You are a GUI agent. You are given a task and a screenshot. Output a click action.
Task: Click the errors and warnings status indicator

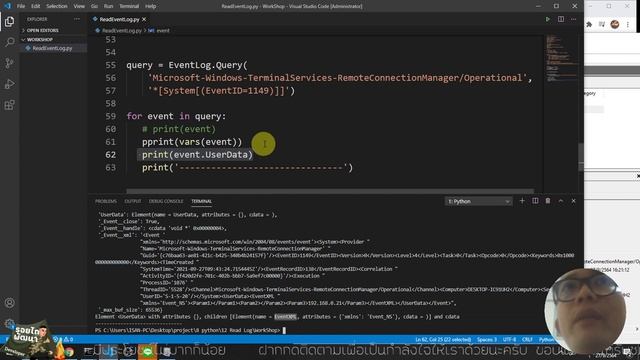[x=64, y=340]
